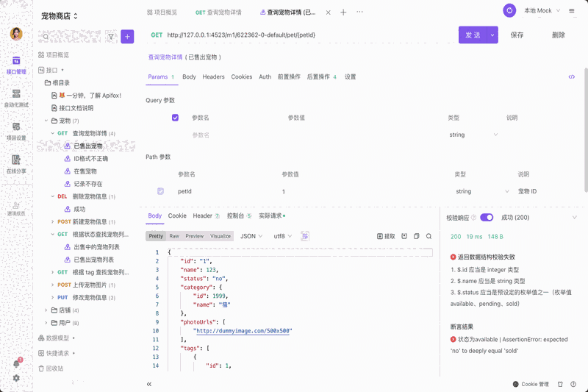Add a new tab with plus icon
588x392 pixels.
343,13
